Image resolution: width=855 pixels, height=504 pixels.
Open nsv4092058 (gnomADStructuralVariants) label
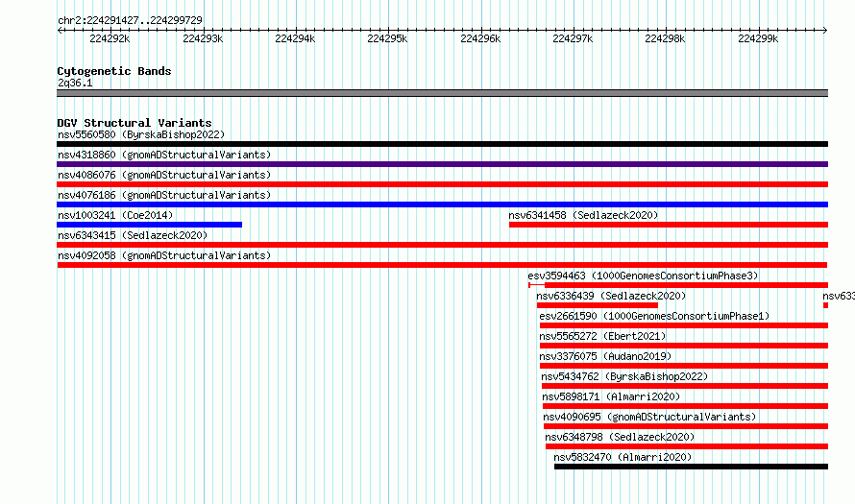pos(164,255)
